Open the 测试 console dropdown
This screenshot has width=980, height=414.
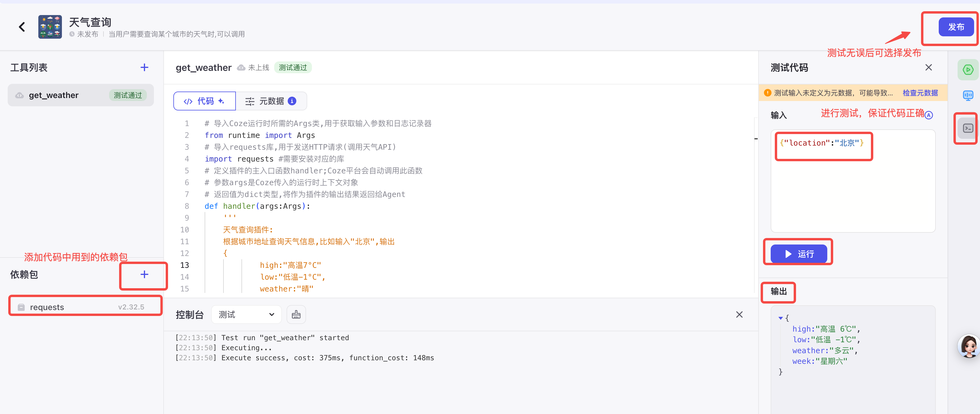[x=246, y=314]
